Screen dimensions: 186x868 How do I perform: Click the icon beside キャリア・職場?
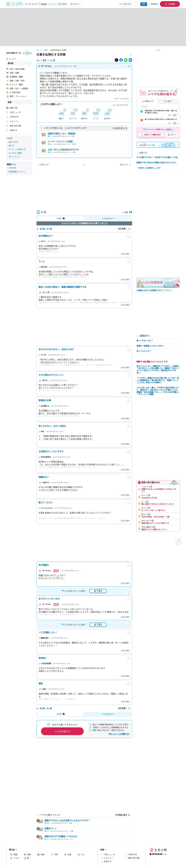[7, 85]
